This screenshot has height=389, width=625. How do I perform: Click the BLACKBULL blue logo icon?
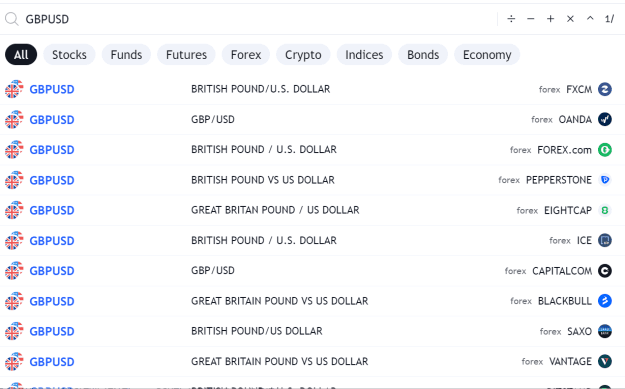(605, 301)
